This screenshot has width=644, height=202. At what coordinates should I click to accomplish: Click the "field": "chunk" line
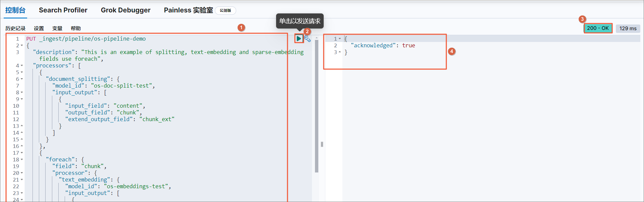pos(79,166)
